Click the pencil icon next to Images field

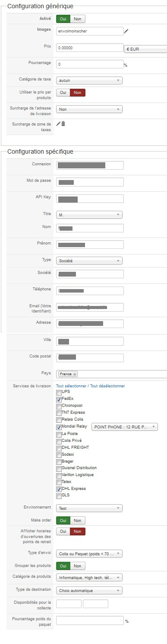[x=126, y=31]
